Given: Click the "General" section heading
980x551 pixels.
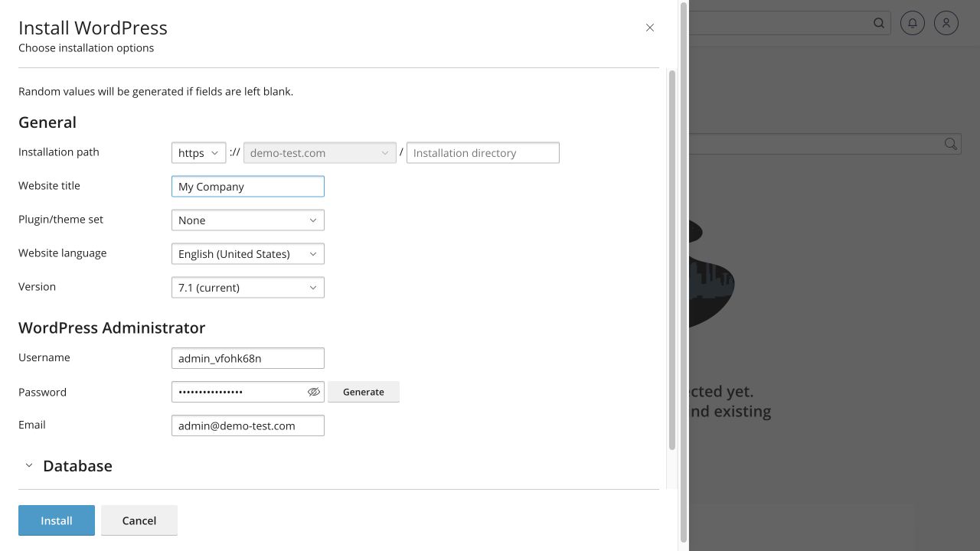Looking at the screenshot, I should coord(47,122).
